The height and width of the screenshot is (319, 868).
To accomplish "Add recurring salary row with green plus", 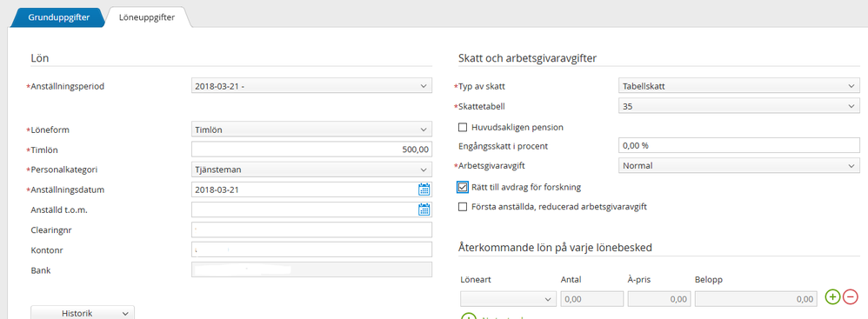I will 832,297.
